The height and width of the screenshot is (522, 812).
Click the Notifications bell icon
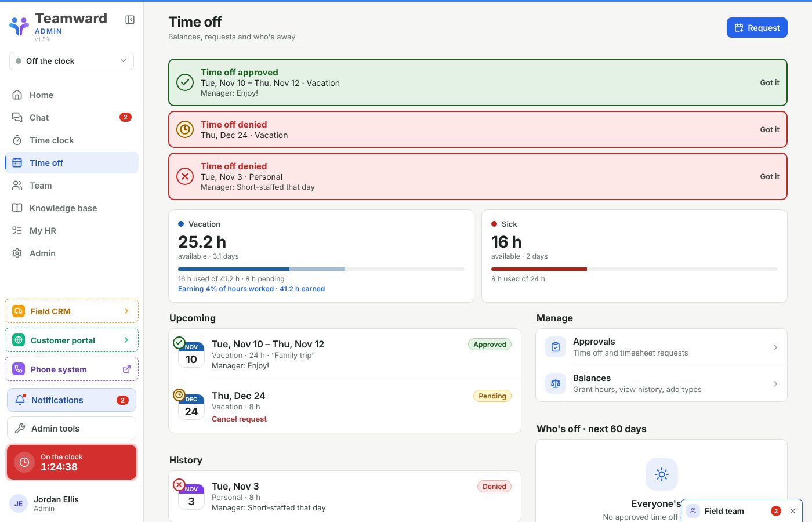20,400
